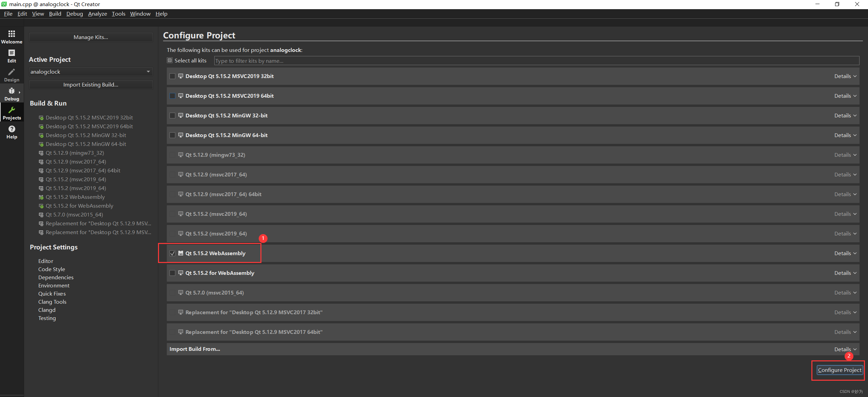Open the Help mode
The width and height of the screenshot is (868, 397).
pos(12,132)
